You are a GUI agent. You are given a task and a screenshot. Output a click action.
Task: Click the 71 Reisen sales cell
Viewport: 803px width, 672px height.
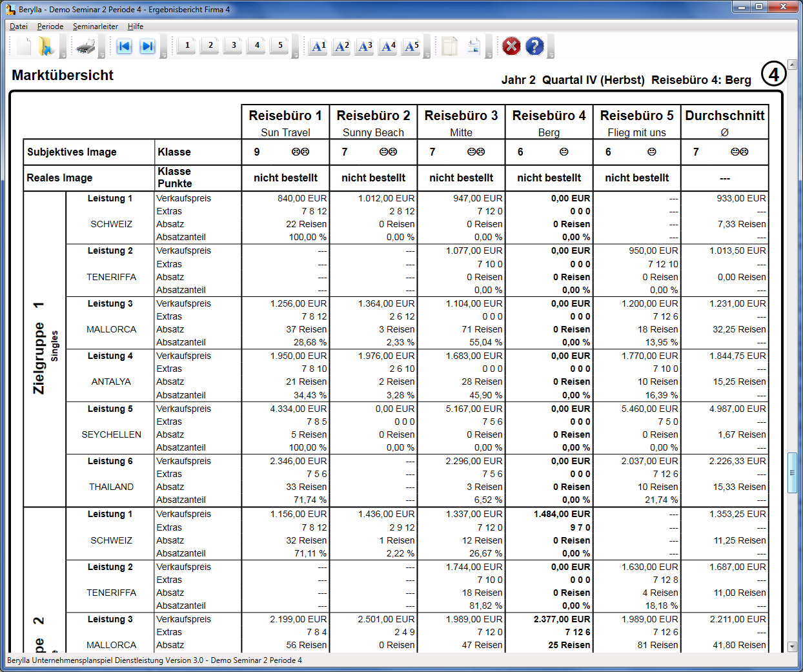pyautogui.click(x=482, y=329)
